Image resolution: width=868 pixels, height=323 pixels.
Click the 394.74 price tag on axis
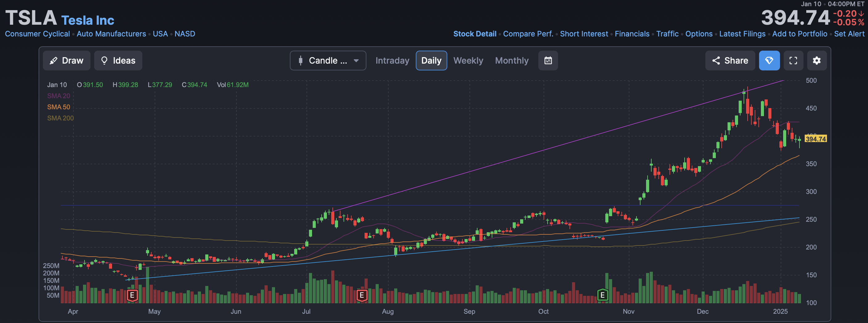click(x=816, y=139)
